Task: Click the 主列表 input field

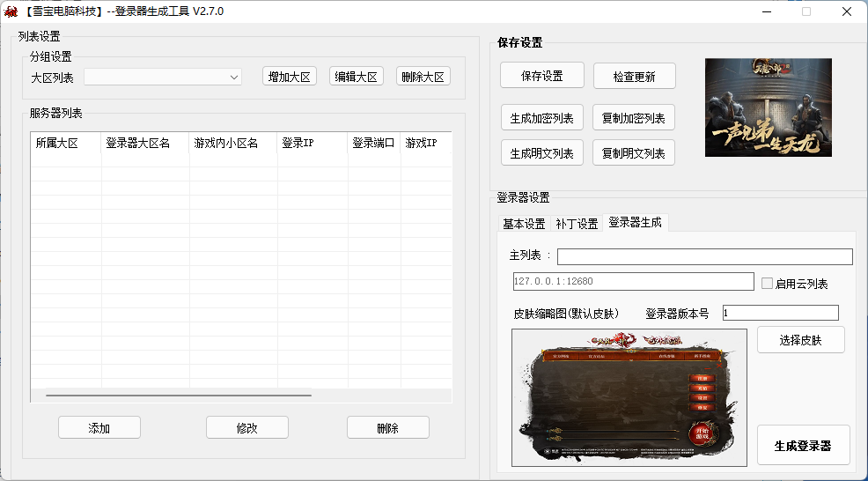Action: 704,256
